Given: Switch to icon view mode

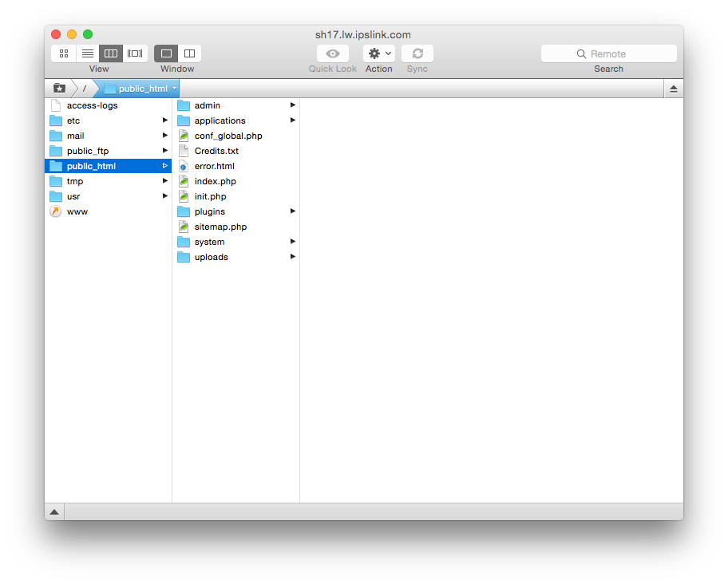Looking at the screenshot, I should click(x=64, y=53).
